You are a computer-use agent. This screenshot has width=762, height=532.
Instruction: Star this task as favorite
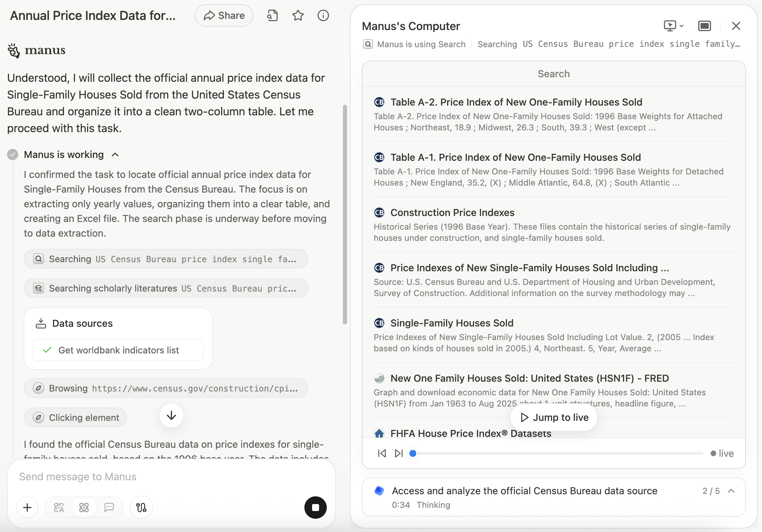point(298,15)
